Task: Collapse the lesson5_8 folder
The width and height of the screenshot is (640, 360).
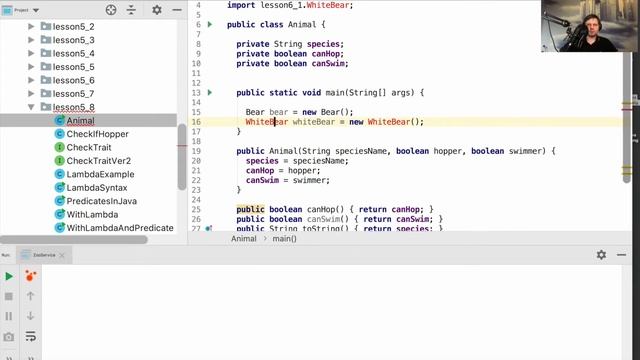Action: tap(31, 107)
